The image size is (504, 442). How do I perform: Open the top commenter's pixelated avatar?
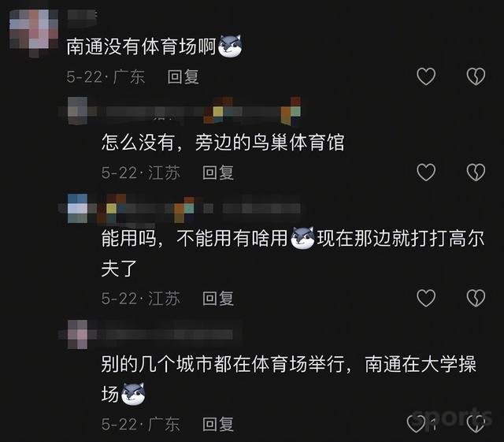click(34, 33)
